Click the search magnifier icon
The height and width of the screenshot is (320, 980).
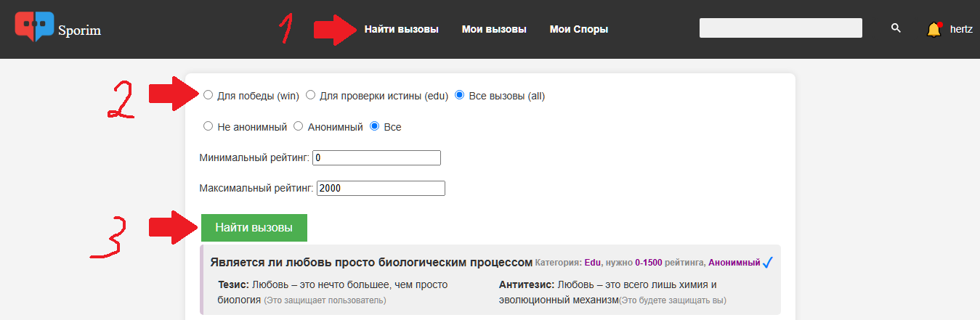[896, 28]
